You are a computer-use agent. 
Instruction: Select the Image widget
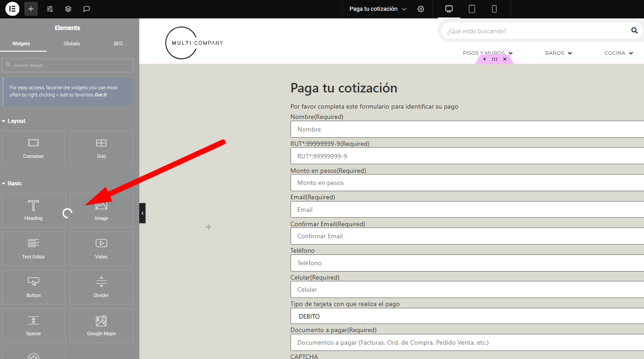(x=101, y=210)
